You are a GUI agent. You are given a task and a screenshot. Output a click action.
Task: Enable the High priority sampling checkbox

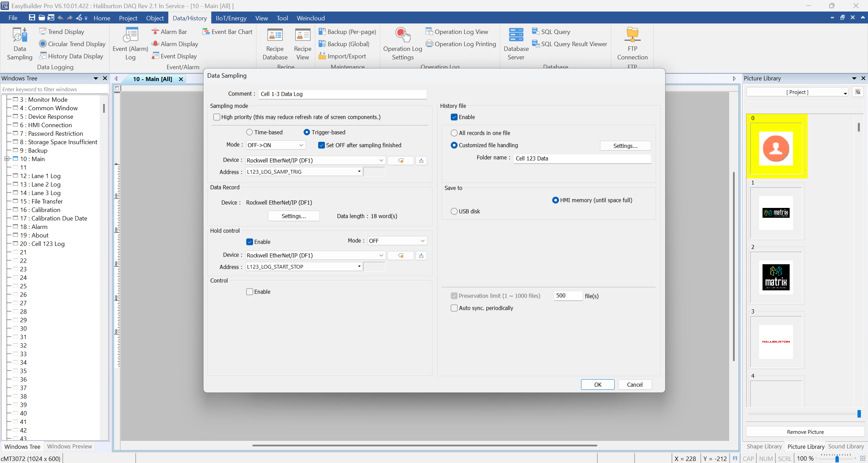[217, 117]
